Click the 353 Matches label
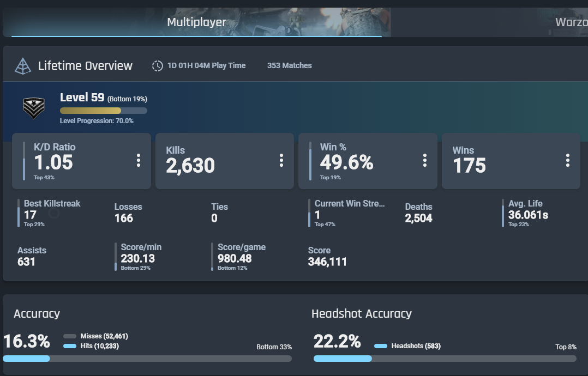Image resolution: width=588 pixels, height=376 pixels. [289, 65]
